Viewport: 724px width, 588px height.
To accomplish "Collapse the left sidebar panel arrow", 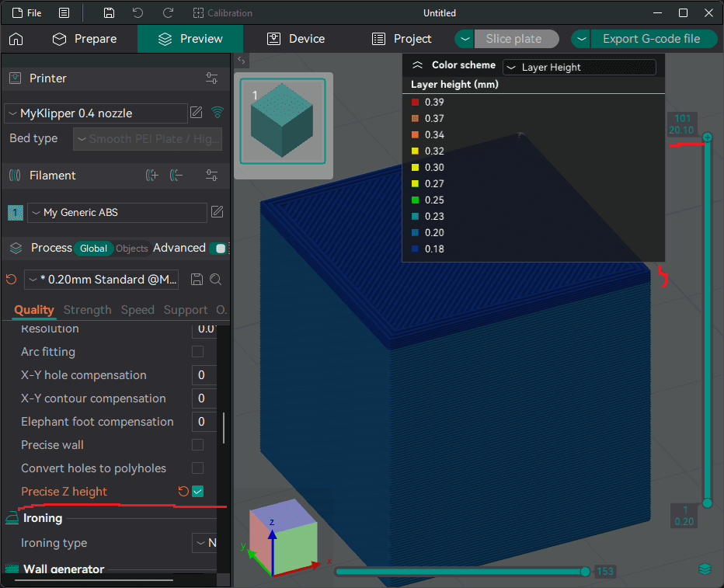I will pyautogui.click(x=242, y=60).
